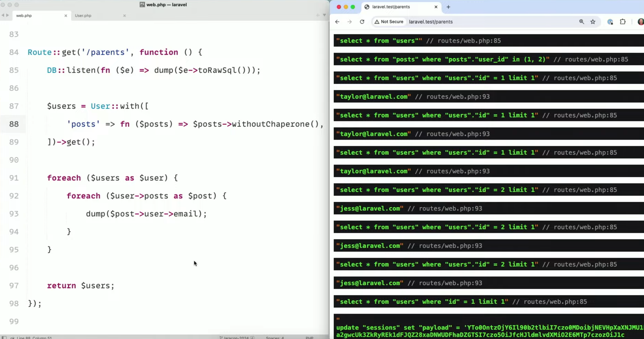The width and height of the screenshot is (644, 339).
Task: Open the Chrome profile avatar
Action: 641,22
